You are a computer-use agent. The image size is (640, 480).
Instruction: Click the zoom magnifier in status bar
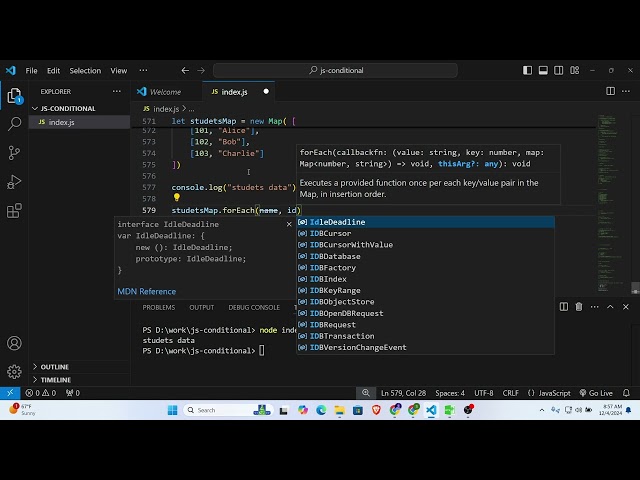pos(366,393)
